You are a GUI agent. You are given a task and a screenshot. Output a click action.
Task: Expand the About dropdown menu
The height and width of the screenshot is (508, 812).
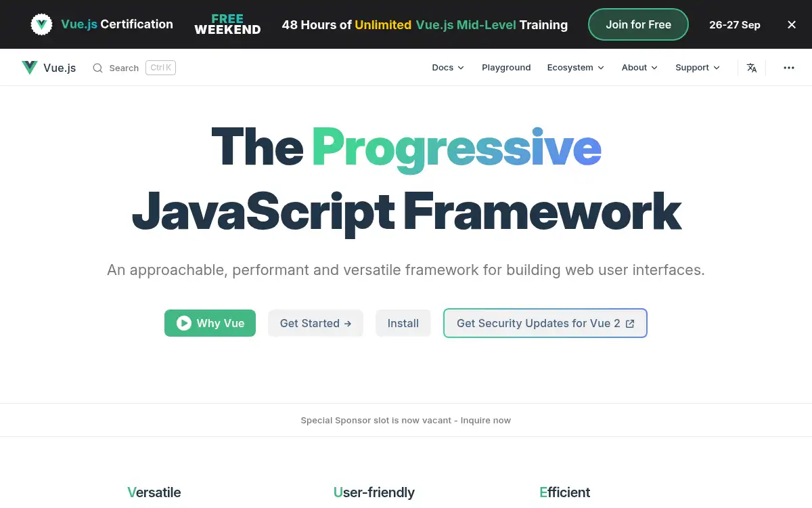click(639, 68)
